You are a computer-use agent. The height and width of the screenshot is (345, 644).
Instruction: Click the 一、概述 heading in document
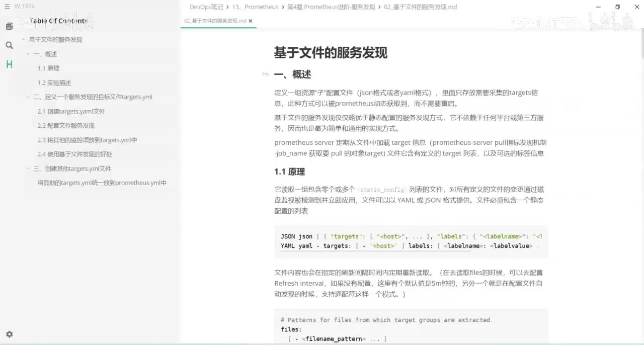point(292,74)
